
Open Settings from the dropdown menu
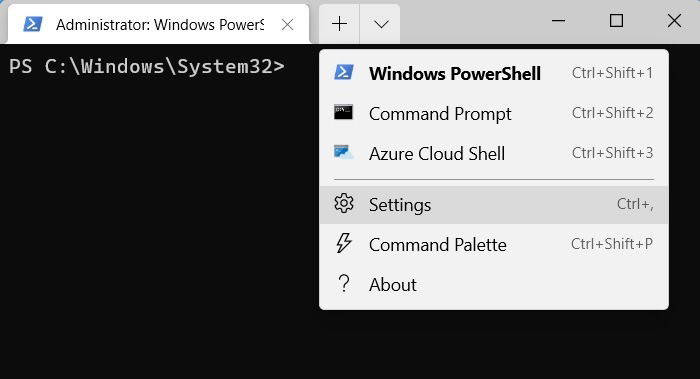click(494, 204)
